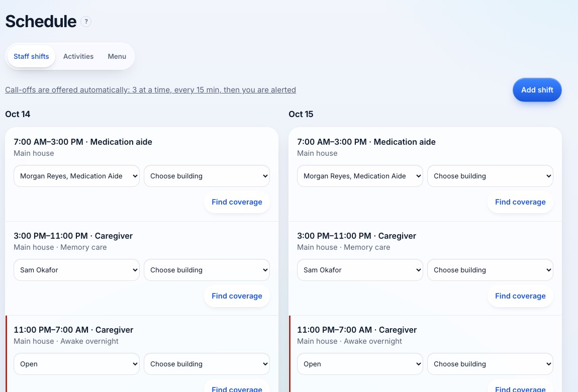
Task: Open Oct 14 Medication aide building dropdown
Action: pos(207,176)
